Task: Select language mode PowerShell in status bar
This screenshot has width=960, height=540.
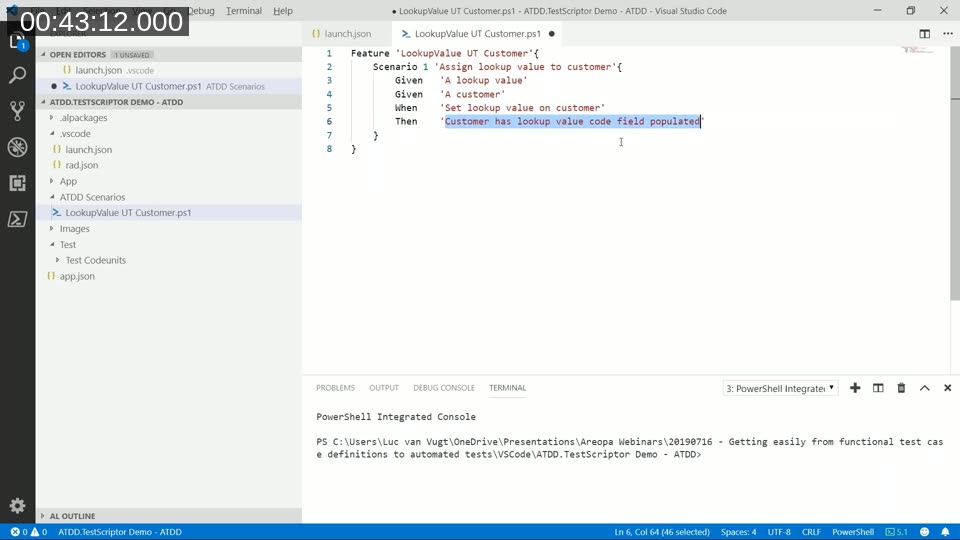Action: click(853, 532)
